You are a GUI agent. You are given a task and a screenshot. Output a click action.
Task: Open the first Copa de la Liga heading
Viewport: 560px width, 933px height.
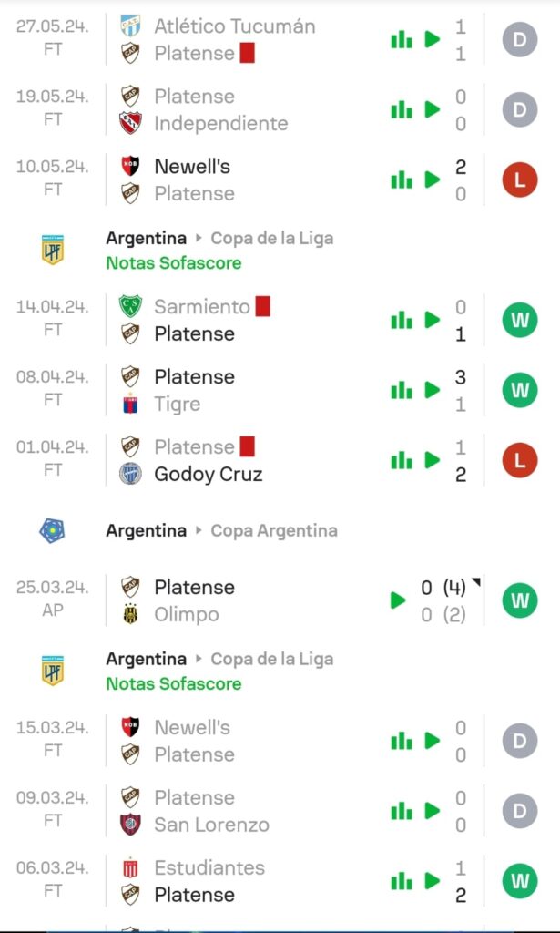271,239
